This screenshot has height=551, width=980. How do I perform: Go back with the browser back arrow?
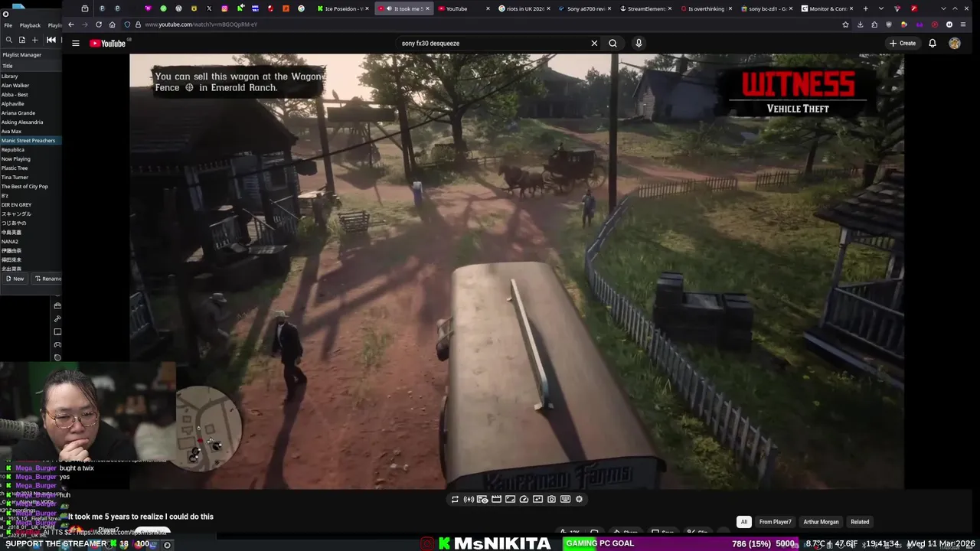pyautogui.click(x=71, y=24)
